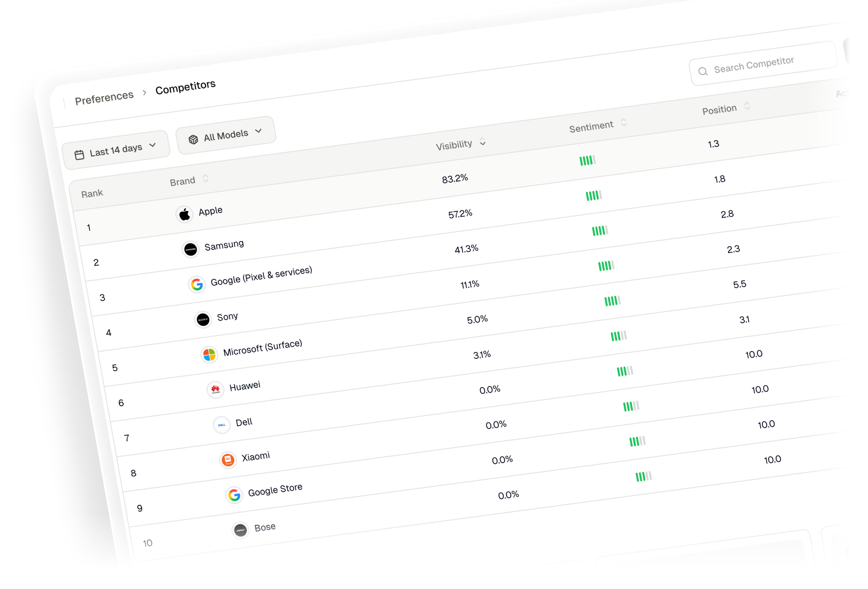Select the Huawei brand logo
Screen dimensions: 868x589
coord(216,390)
